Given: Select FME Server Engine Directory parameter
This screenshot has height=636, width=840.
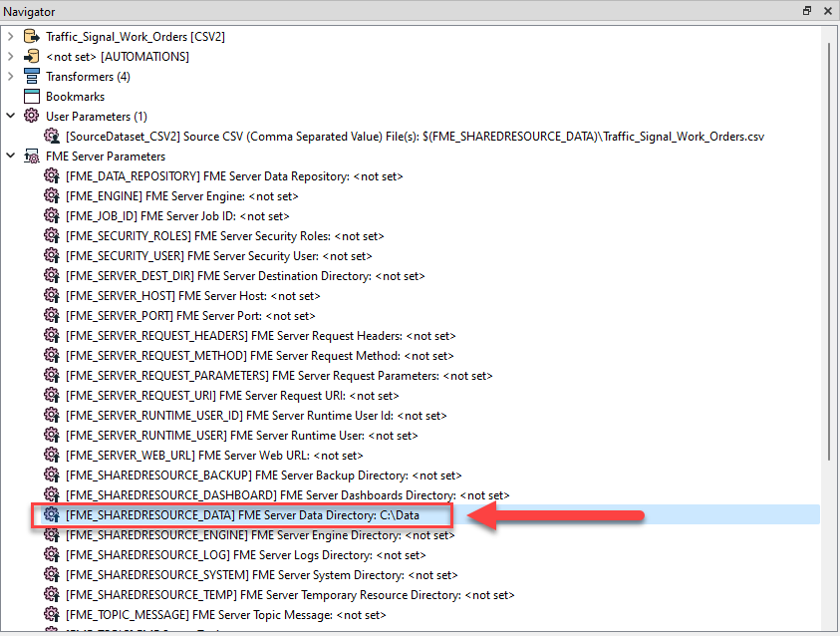Looking at the screenshot, I should pos(260,534).
